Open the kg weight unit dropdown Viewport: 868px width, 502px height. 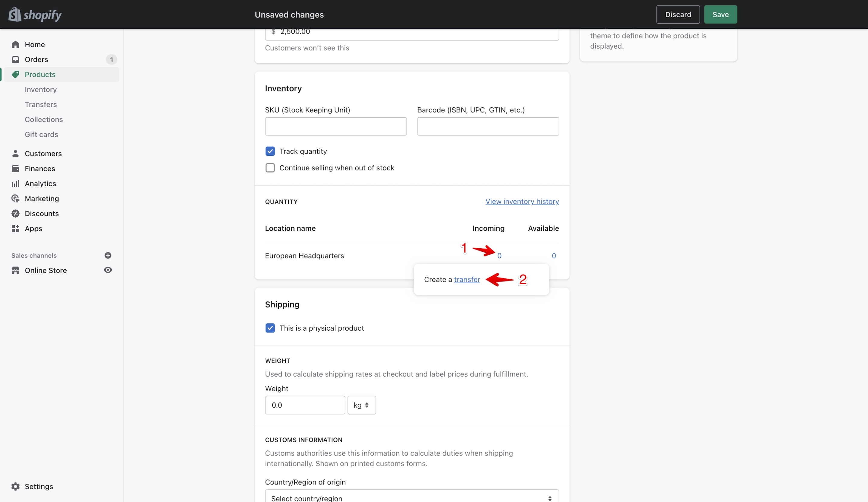[361, 405]
